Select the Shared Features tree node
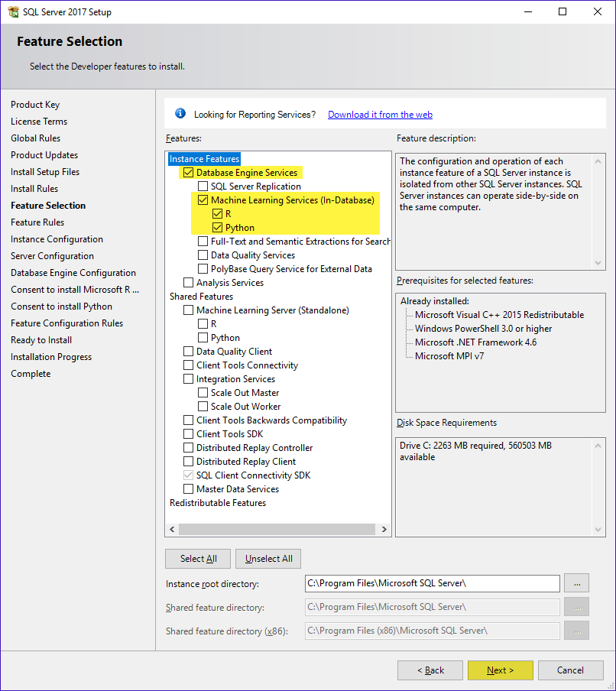Viewport: 616px width, 691px height. pos(201,296)
